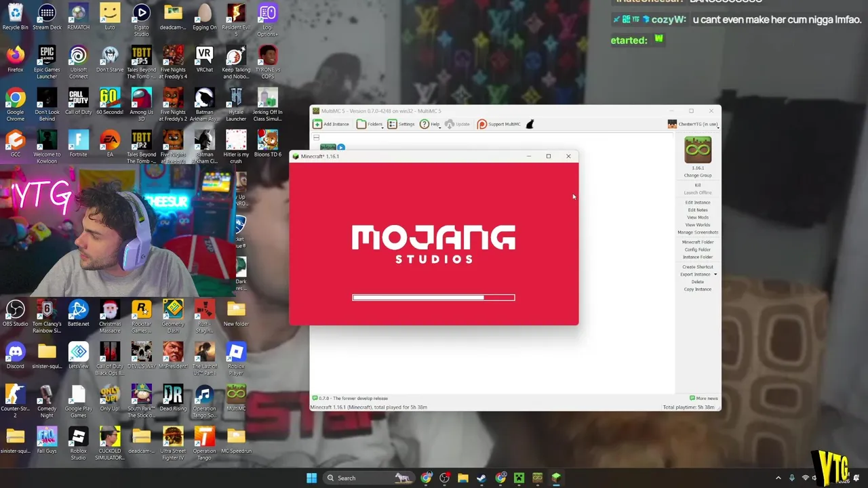Viewport: 868px width, 488px height.
Task: Select the Dead Rising desktop icon
Action: 173,399
